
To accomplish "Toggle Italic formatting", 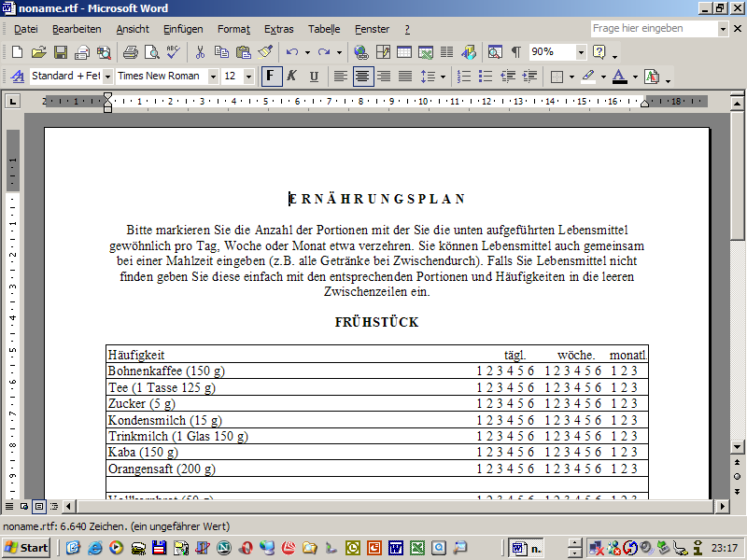I will click(292, 77).
